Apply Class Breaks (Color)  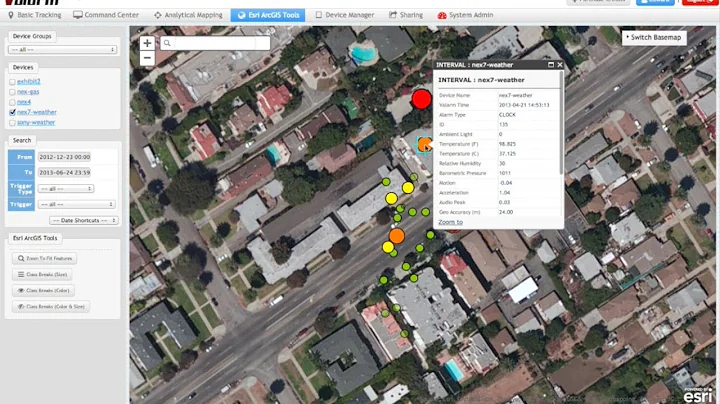click(x=43, y=291)
